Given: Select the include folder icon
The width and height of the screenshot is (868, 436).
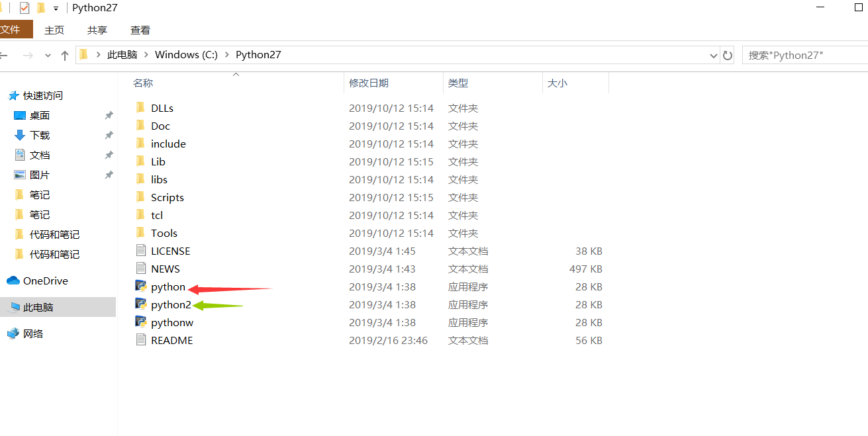Looking at the screenshot, I should [140, 143].
